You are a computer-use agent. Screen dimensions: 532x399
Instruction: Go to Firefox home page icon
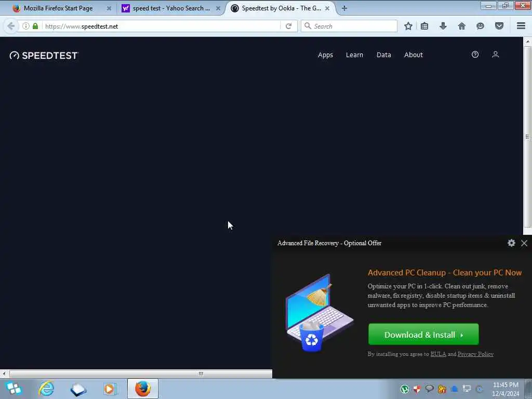[x=462, y=26]
